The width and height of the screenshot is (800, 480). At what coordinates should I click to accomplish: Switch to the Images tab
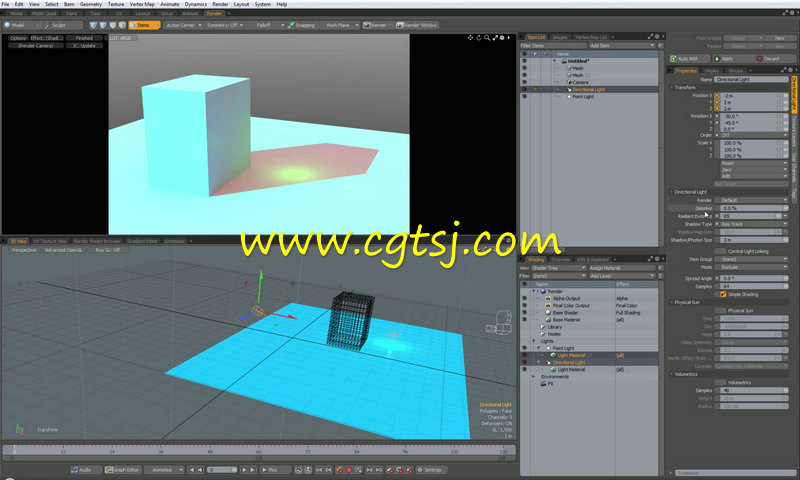pyautogui.click(x=560, y=37)
